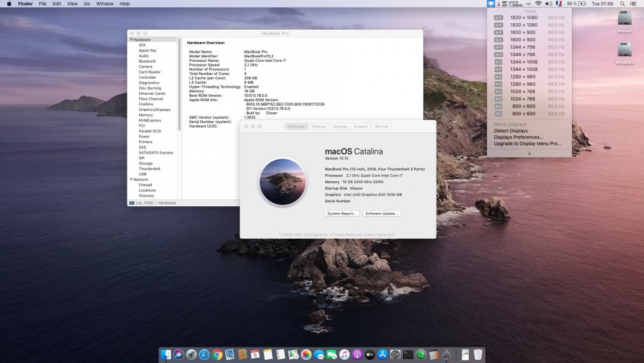Click the Wi-Fi status icon
The height and width of the screenshot is (363, 644).
tap(538, 4)
